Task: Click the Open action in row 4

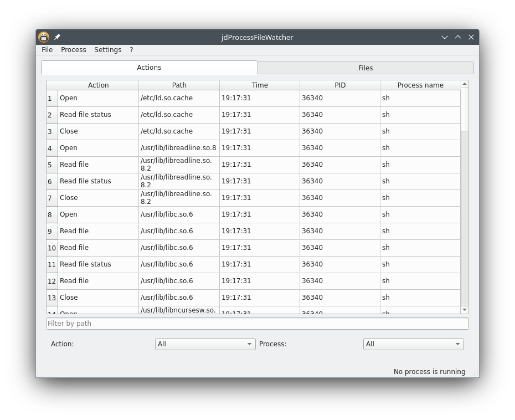Action: [x=98, y=148]
